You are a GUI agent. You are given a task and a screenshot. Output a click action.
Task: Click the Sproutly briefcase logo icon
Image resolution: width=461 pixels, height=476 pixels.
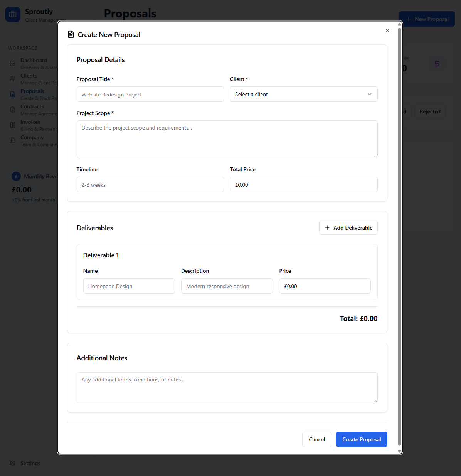[x=13, y=14]
